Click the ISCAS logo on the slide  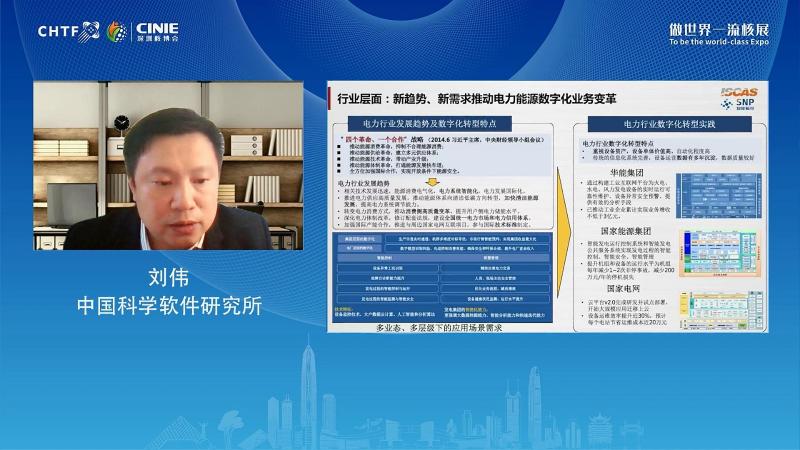pyautogui.click(x=738, y=92)
